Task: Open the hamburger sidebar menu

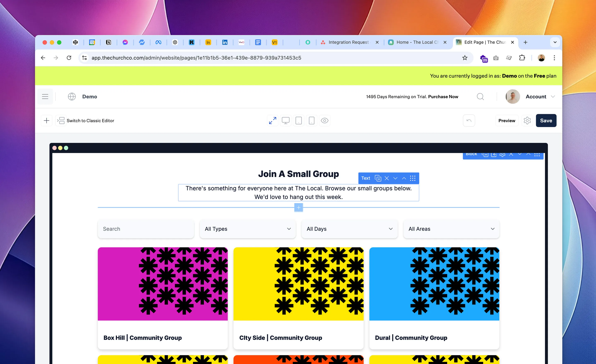Action: click(45, 96)
